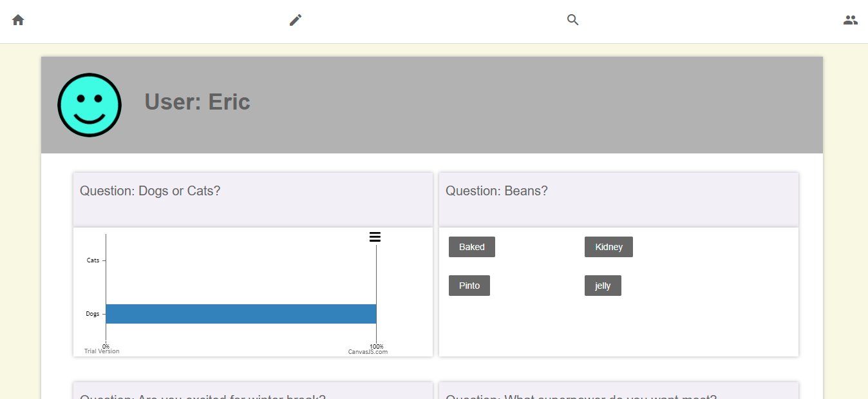Open the edit pencil icon
Screen dimensions: 868x399
tap(295, 19)
